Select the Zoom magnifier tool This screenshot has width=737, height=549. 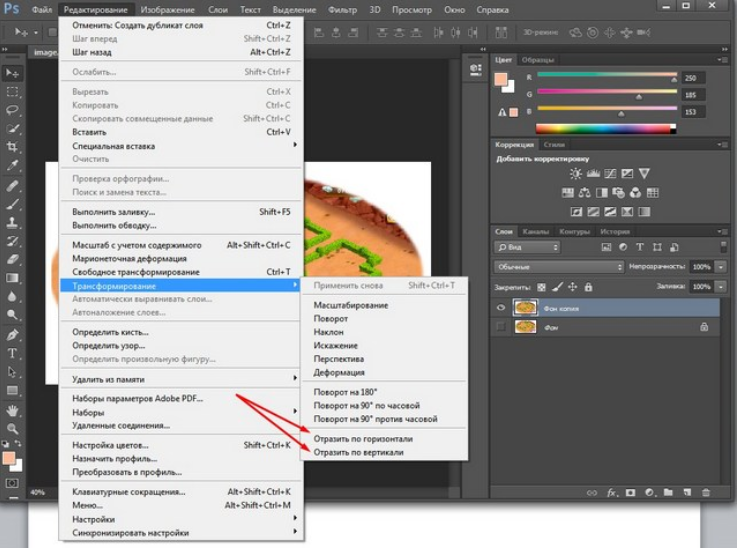point(12,428)
